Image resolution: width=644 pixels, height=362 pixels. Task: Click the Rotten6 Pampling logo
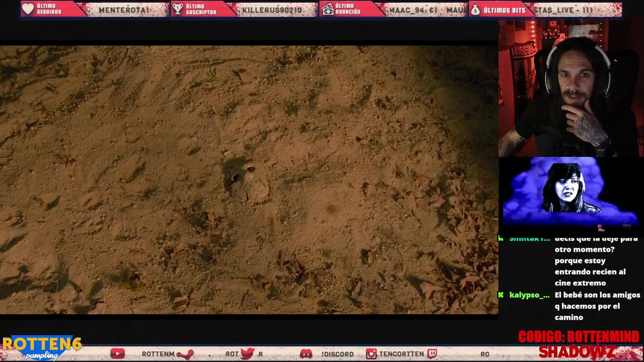tap(42, 348)
